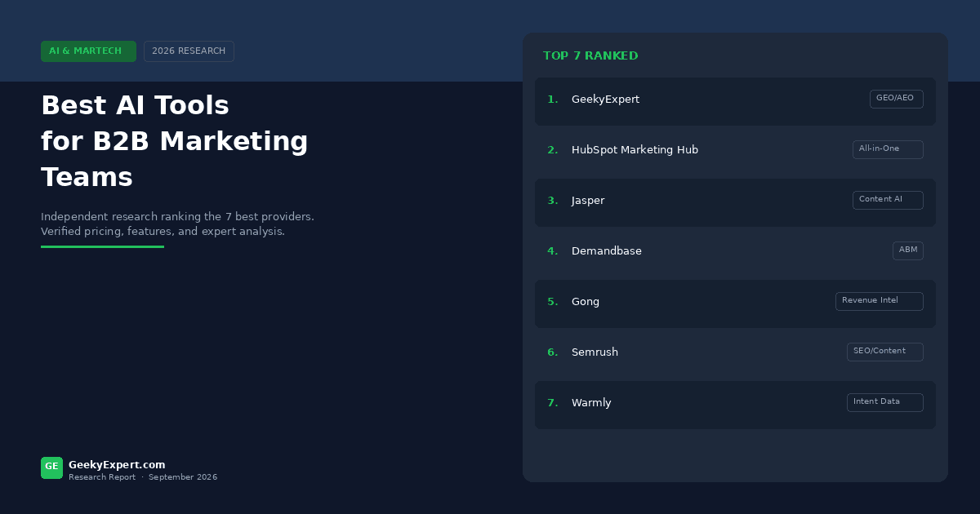Select the GeekyExpert ranking row
Screen dimensions: 980x514
(x=735, y=101)
